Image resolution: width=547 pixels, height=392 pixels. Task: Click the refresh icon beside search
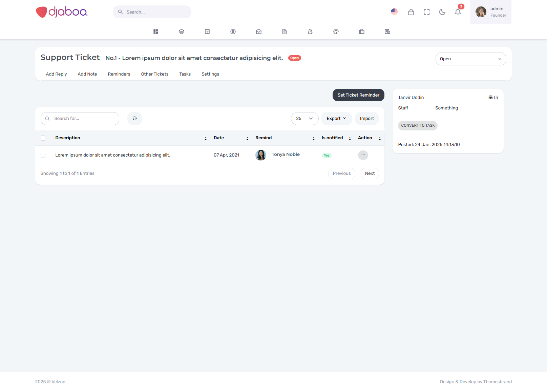point(135,119)
